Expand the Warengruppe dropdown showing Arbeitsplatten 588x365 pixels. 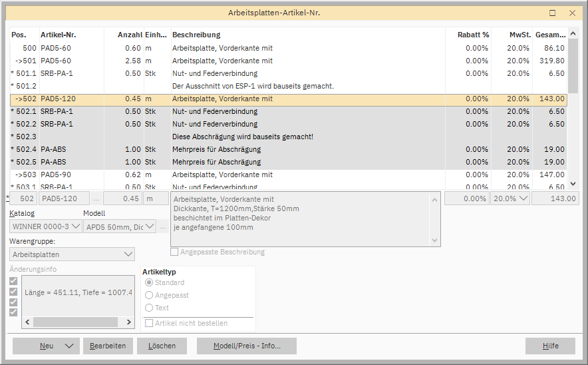(x=73, y=254)
